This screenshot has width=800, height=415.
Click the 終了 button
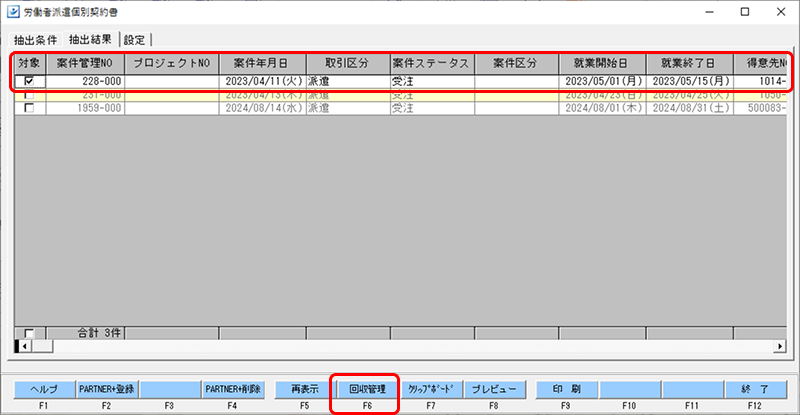[x=755, y=389]
